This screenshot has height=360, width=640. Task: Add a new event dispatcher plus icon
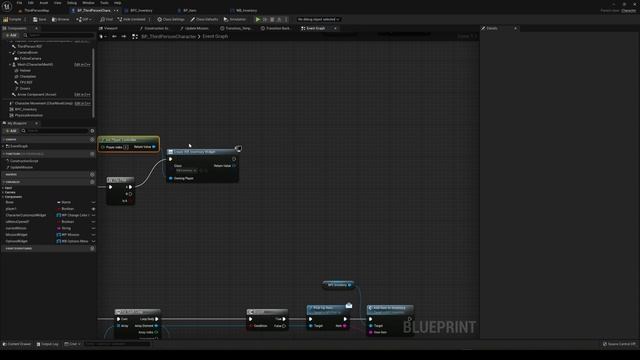(92, 248)
